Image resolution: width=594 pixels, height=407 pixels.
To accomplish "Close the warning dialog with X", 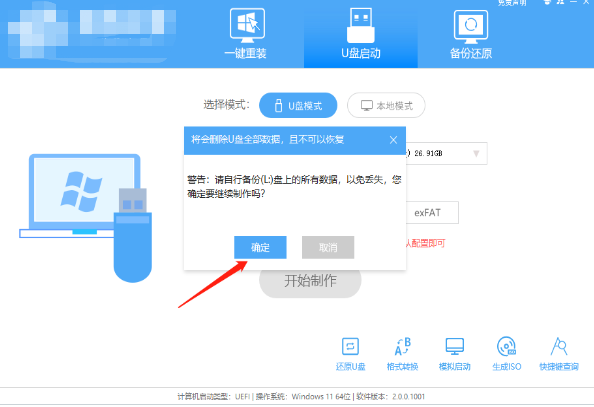I will click(393, 140).
